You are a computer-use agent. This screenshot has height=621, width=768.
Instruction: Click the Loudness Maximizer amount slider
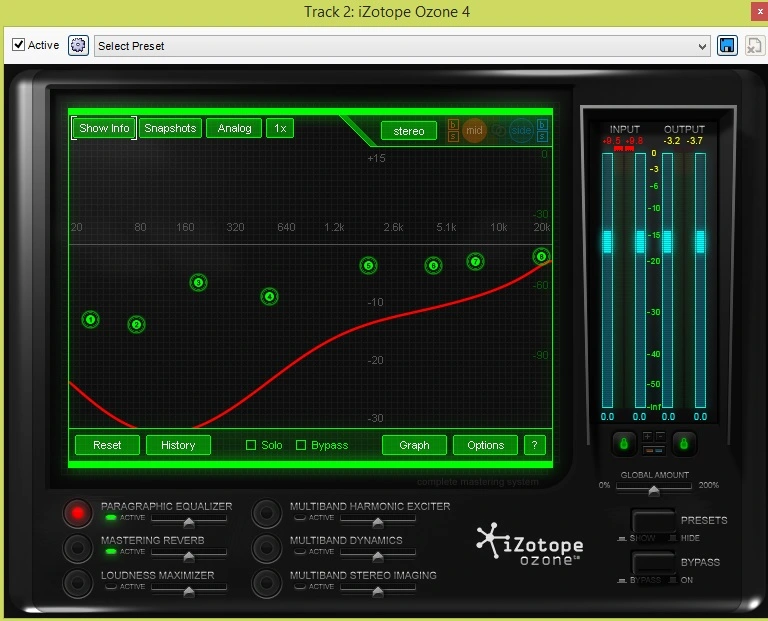point(189,590)
